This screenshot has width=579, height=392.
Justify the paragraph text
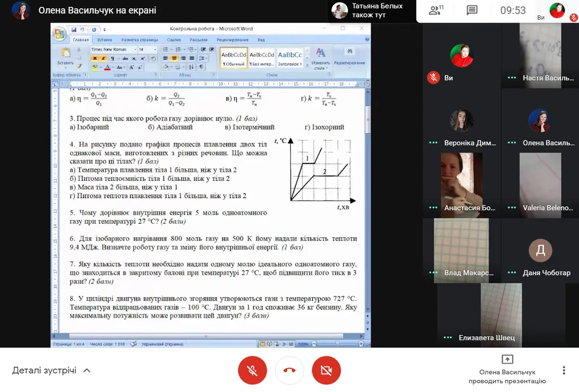point(192,58)
